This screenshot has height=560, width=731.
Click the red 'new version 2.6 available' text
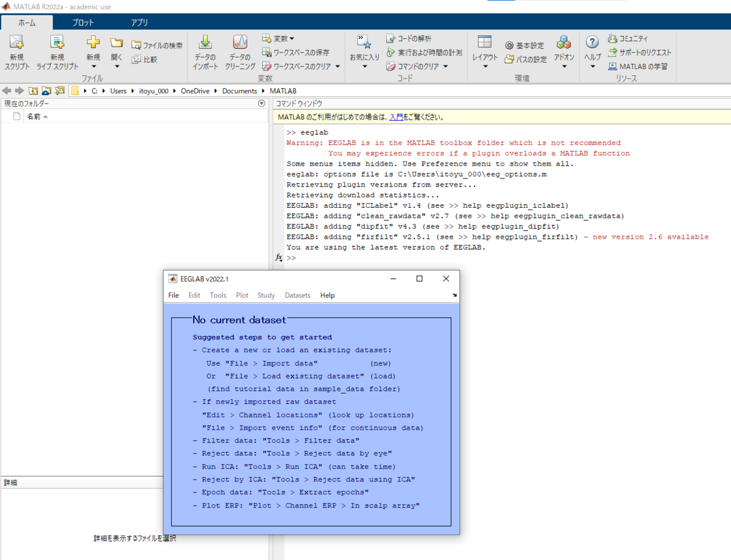(646, 237)
